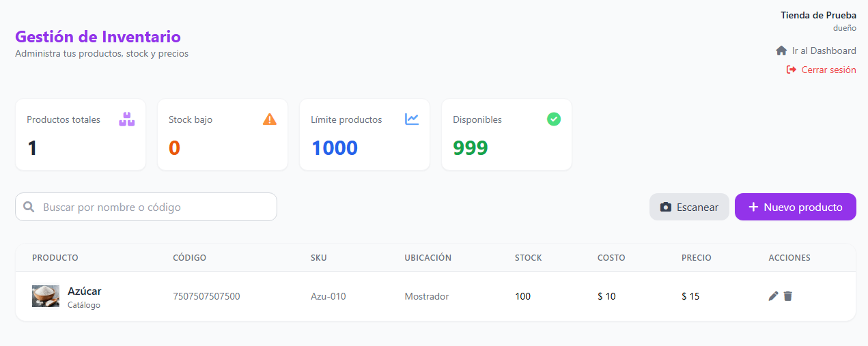
Task: Click Cerrar sesión link
Action: click(x=822, y=70)
